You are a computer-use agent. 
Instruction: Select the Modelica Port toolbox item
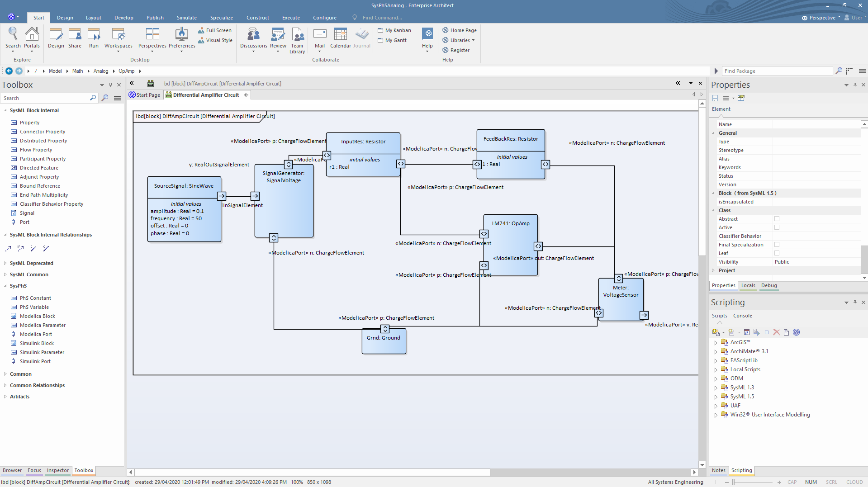tap(36, 334)
